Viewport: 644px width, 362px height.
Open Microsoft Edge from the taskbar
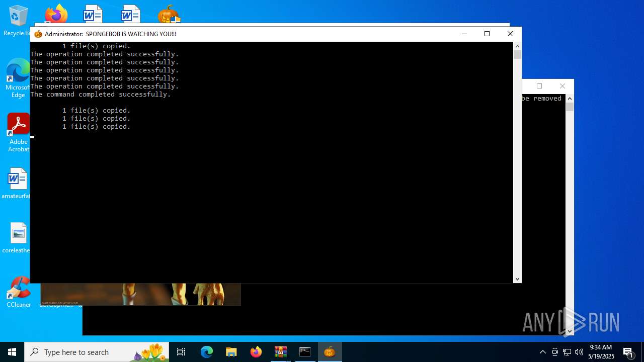click(207, 352)
